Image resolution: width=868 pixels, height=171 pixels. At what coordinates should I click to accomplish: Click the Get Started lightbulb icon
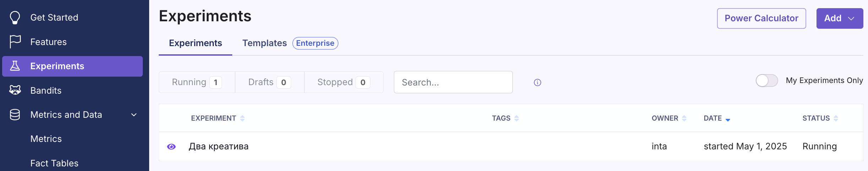(x=15, y=17)
